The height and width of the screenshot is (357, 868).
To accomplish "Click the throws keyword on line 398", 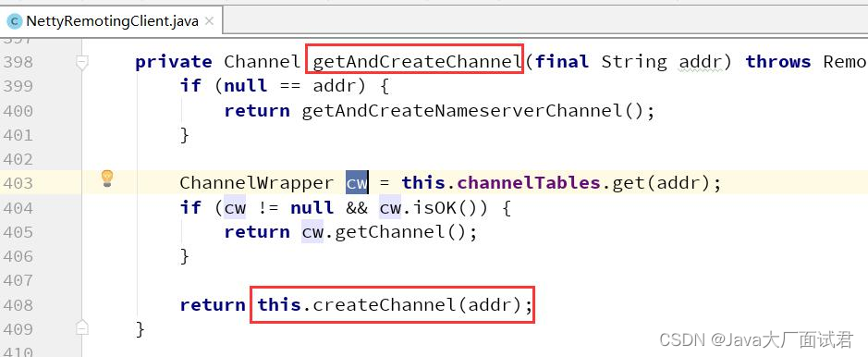I will point(777,62).
